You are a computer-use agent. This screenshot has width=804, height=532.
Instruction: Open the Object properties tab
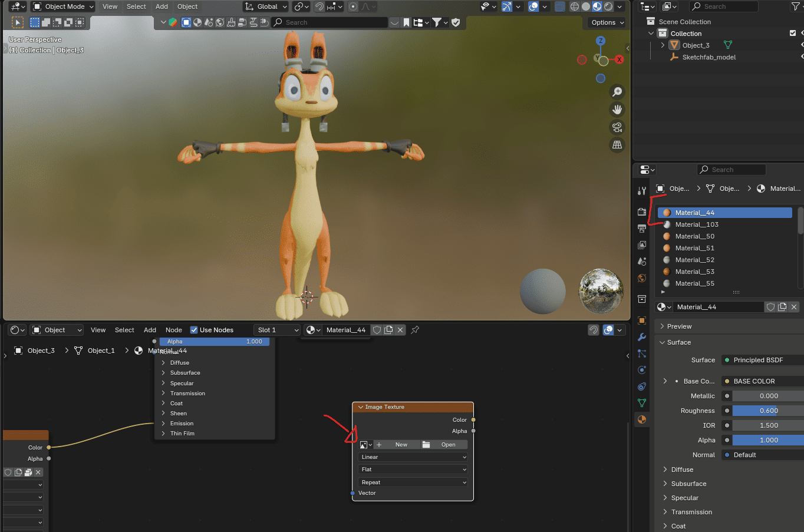tap(642, 320)
